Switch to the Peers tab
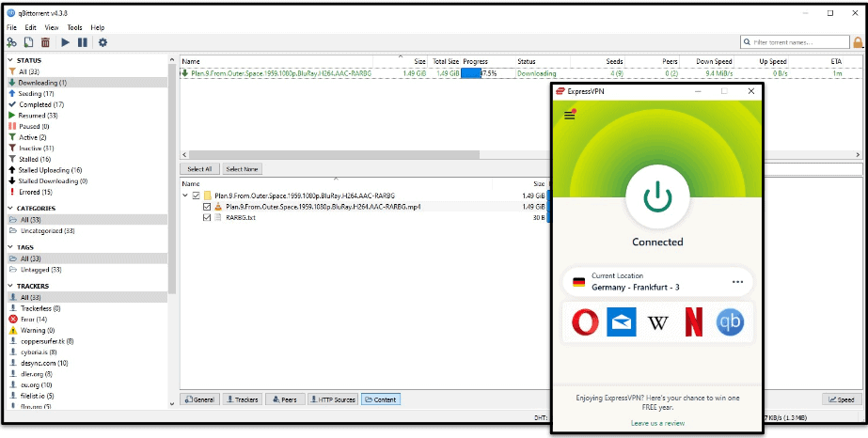The image size is (868, 438). click(284, 399)
